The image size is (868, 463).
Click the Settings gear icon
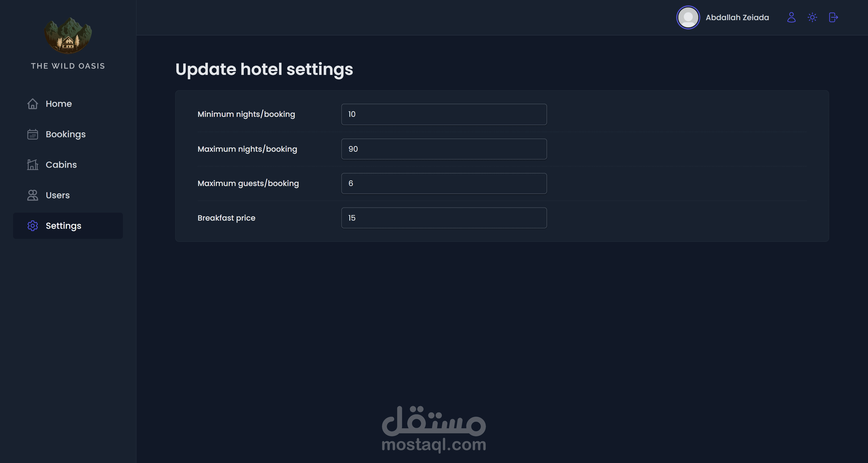33,226
